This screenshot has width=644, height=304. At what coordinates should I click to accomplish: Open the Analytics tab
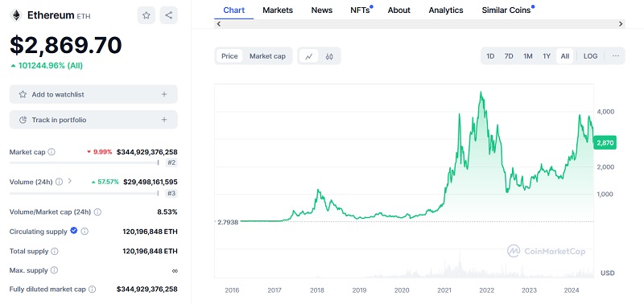click(x=446, y=10)
